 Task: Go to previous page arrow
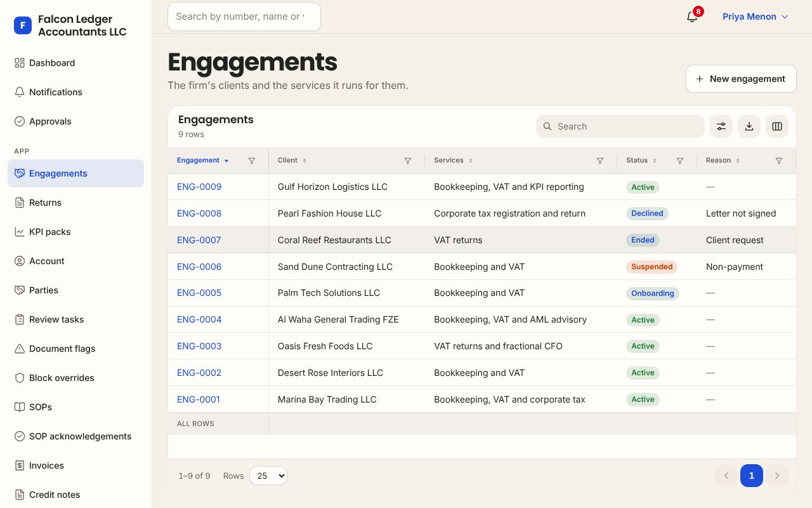pyautogui.click(x=726, y=476)
